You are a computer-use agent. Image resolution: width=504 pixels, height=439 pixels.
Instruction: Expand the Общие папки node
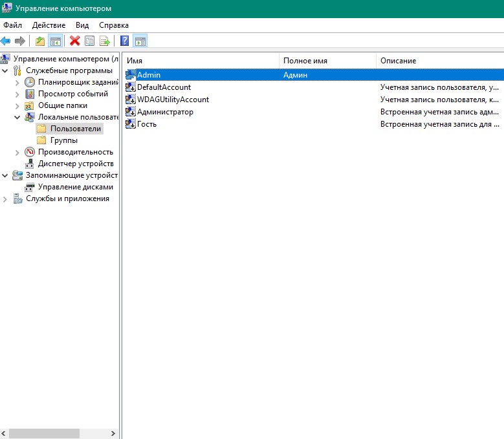(17, 105)
